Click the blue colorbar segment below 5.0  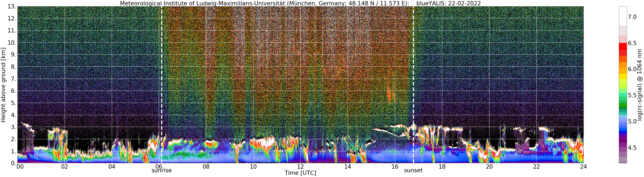click(623, 132)
